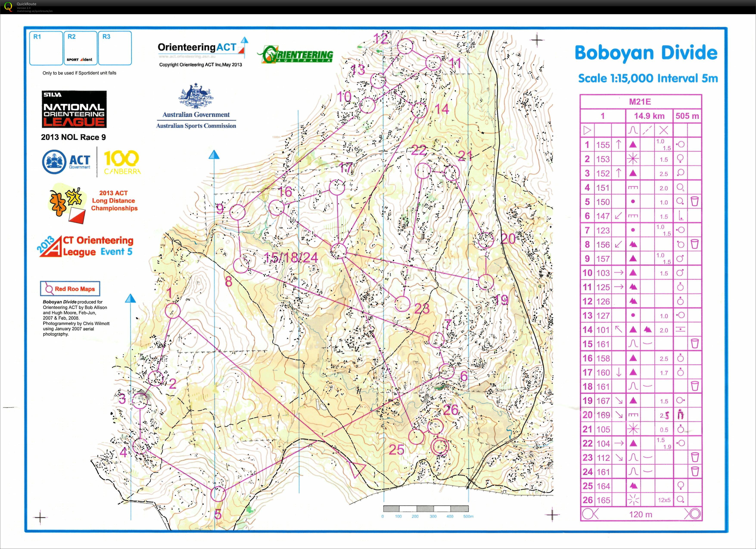Click the M21E course header cell
This screenshot has height=549, width=756.
640,102
